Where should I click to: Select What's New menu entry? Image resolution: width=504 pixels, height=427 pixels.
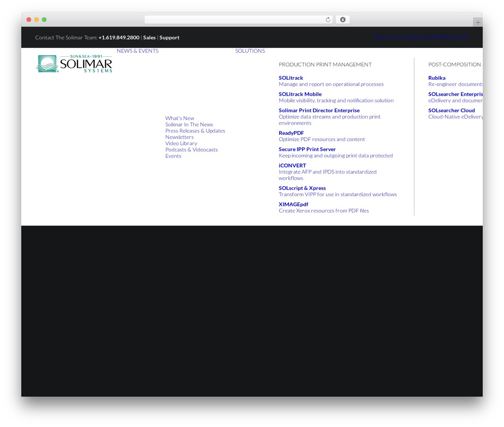(180, 118)
